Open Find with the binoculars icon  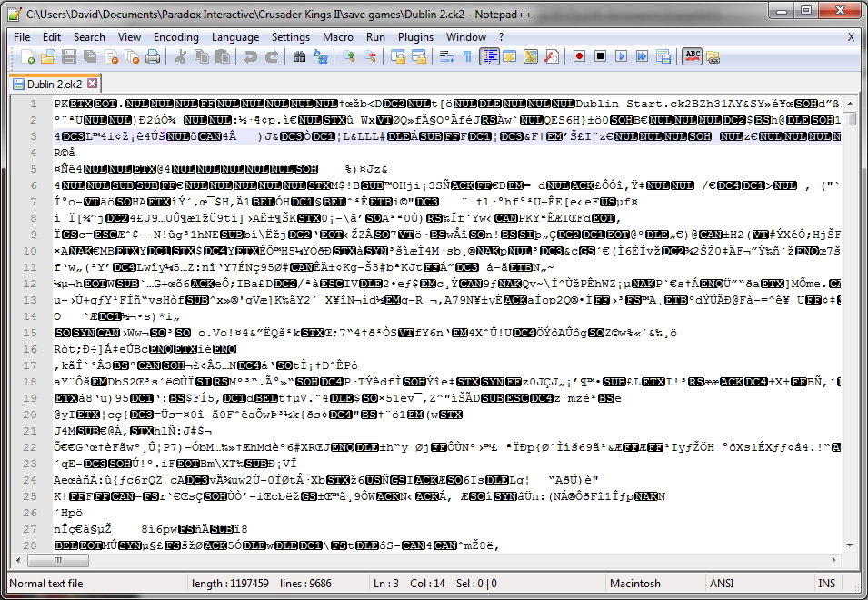click(299, 57)
